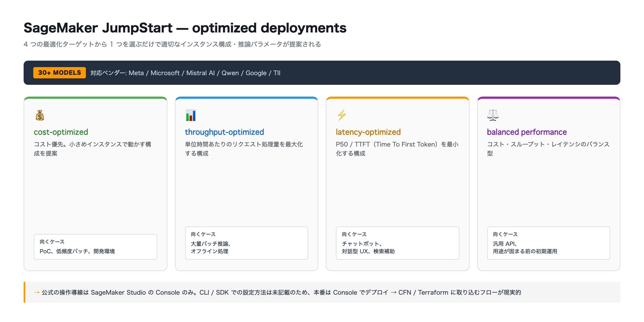Screen dimensions: 644x322
Task: Click the money bag icon on cost-optimized card
Action: pyautogui.click(x=40, y=115)
